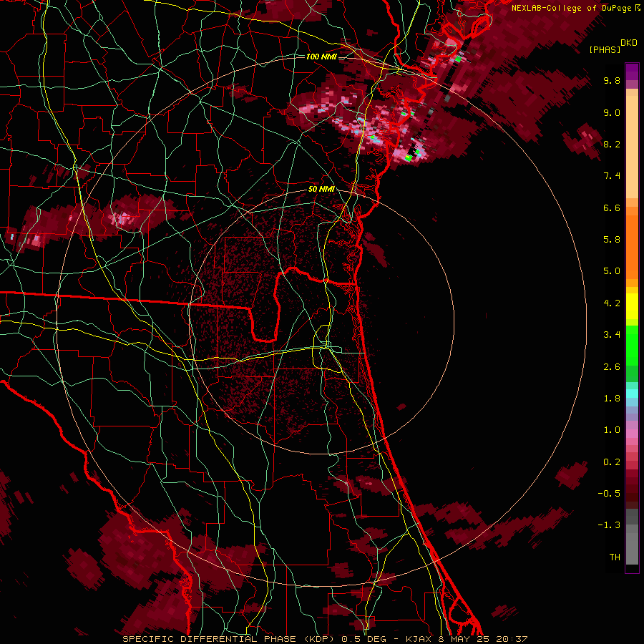This screenshot has width=644, height=644.
Task: Click the DKD label above the color scale
Action: click(x=628, y=43)
